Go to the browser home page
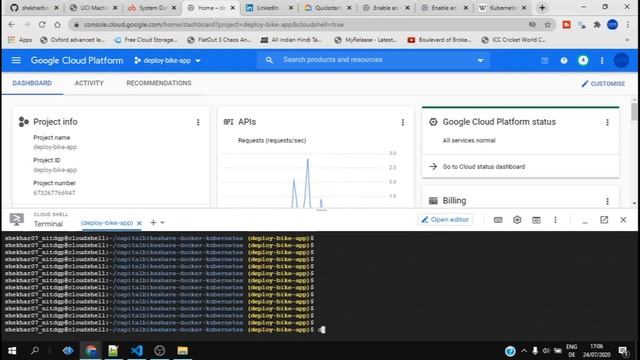This screenshot has width=640, height=360. pos(58,24)
